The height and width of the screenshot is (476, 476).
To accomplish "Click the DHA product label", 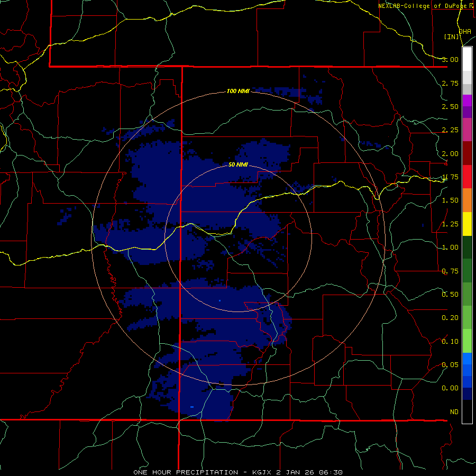I will point(465,31).
